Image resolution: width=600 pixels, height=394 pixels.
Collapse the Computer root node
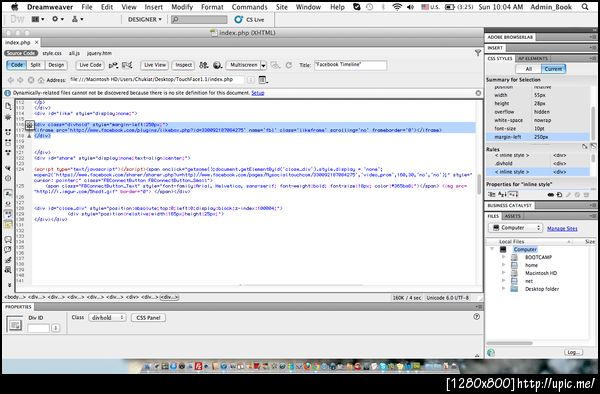pyautogui.click(x=492, y=249)
